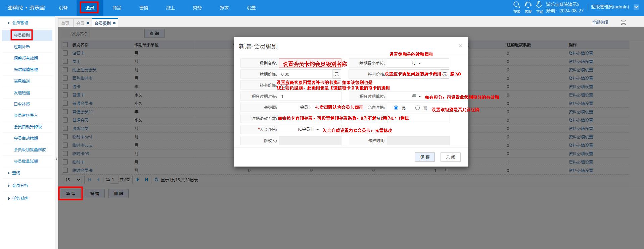Check the 普通卡 row checkbox
The width and height of the screenshot is (644, 249).
click(65, 95)
